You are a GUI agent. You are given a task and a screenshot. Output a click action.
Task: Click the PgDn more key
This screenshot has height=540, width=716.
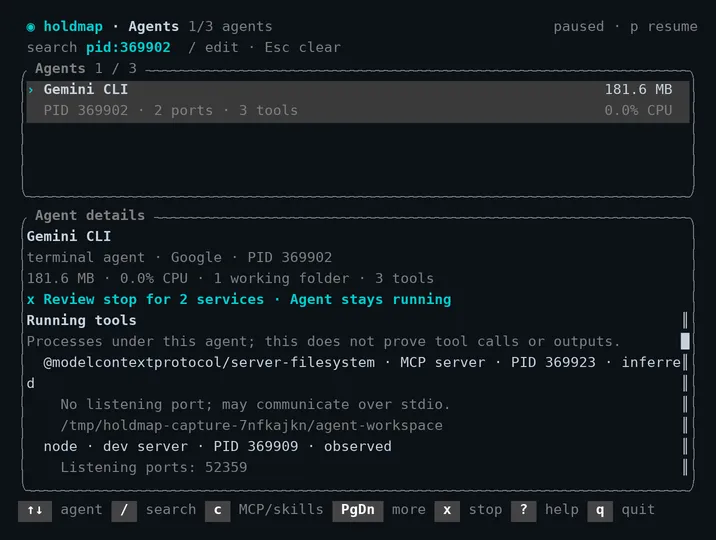358,510
